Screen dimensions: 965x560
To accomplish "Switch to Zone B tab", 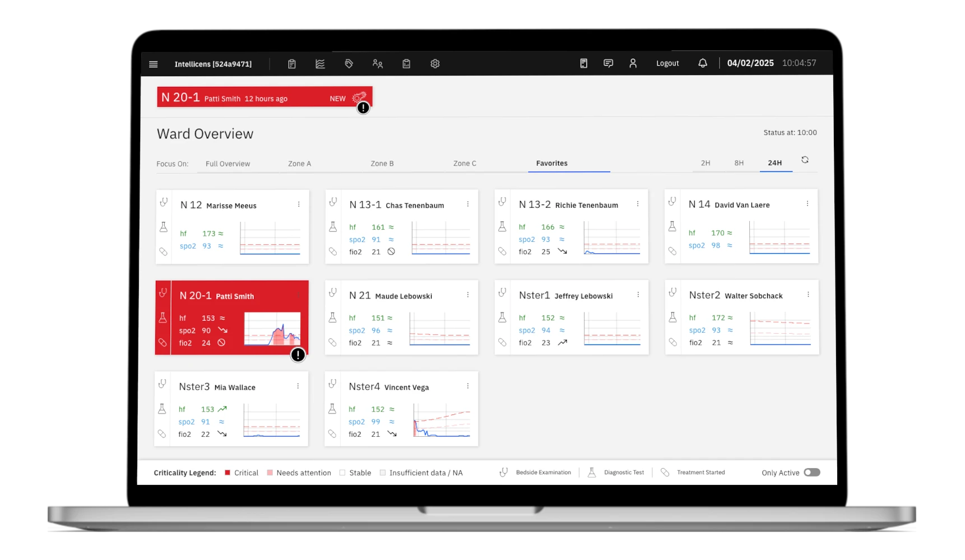I will tap(382, 164).
